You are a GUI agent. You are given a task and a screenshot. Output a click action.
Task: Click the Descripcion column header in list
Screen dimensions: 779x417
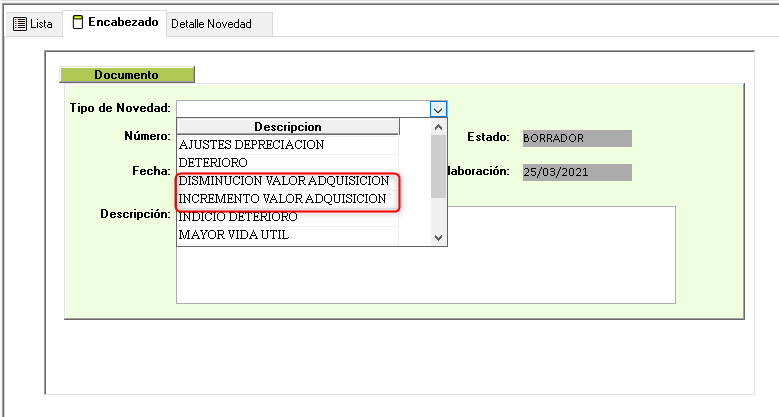pyautogui.click(x=288, y=127)
